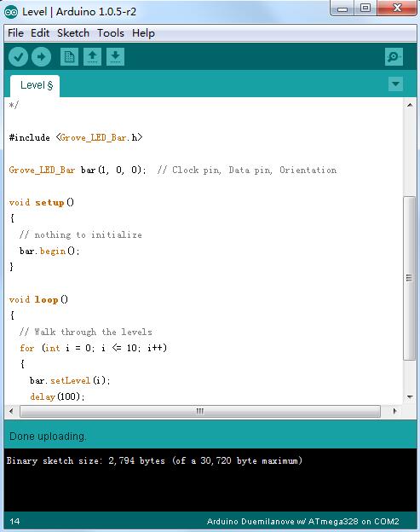Click the 'delay(100);' line
The width and height of the screenshot is (420, 532).
tap(57, 396)
